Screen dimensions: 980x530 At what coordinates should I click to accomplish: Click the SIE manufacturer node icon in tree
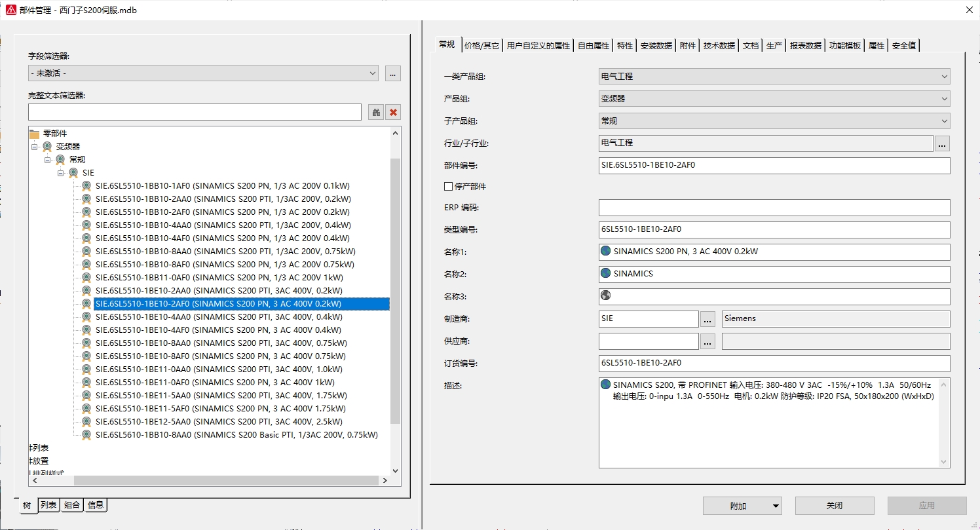click(x=73, y=173)
